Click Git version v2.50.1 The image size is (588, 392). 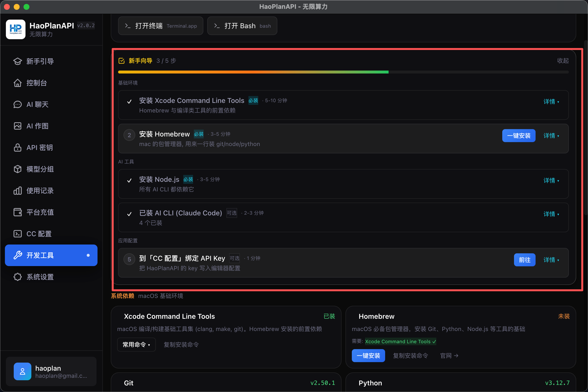322,383
